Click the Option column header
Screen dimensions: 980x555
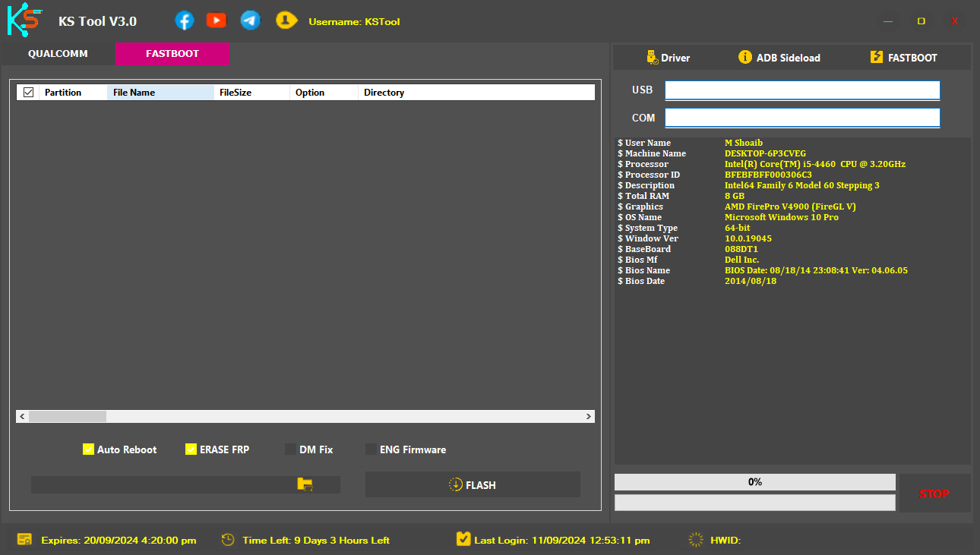click(x=324, y=93)
